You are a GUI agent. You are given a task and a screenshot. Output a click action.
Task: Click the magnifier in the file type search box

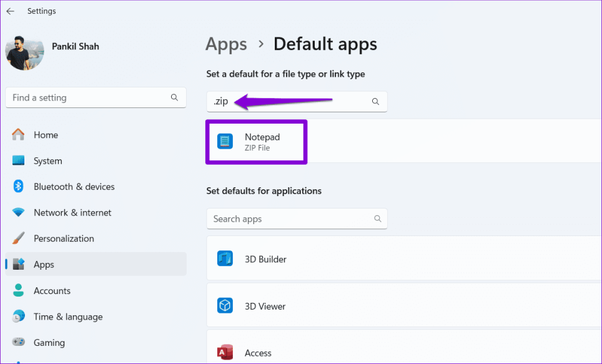pyautogui.click(x=375, y=101)
